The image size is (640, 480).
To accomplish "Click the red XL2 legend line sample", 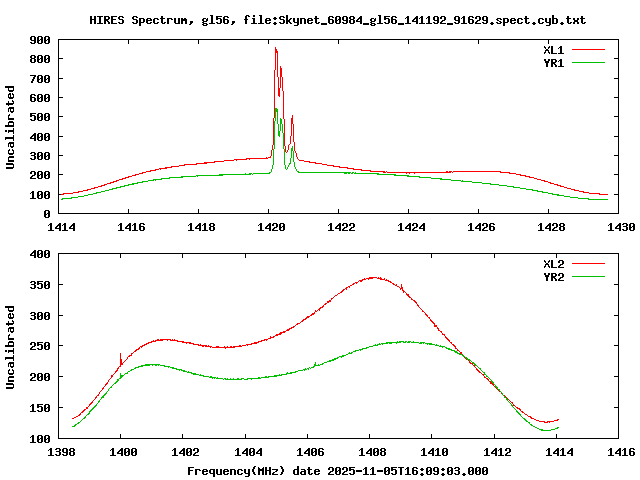I will click(588, 264).
